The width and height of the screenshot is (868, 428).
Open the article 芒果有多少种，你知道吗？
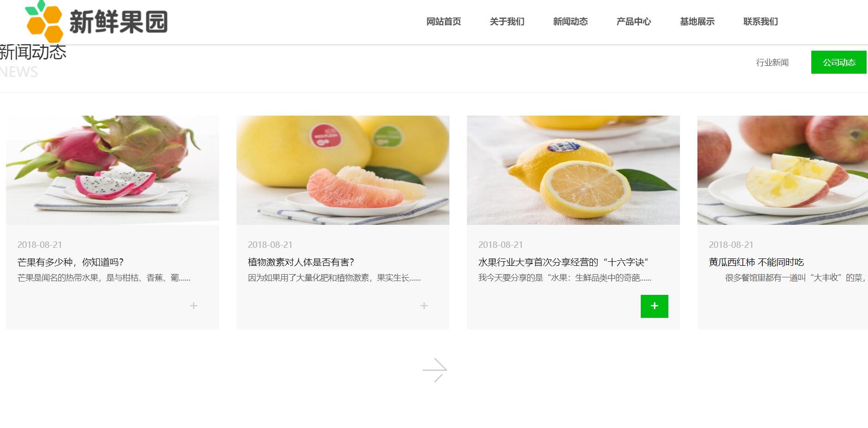[x=71, y=262]
